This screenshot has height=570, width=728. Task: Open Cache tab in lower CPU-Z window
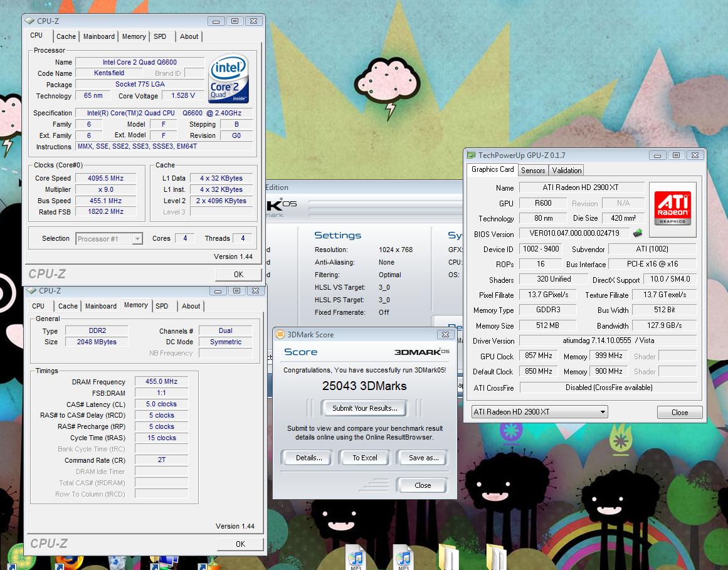tap(68, 306)
